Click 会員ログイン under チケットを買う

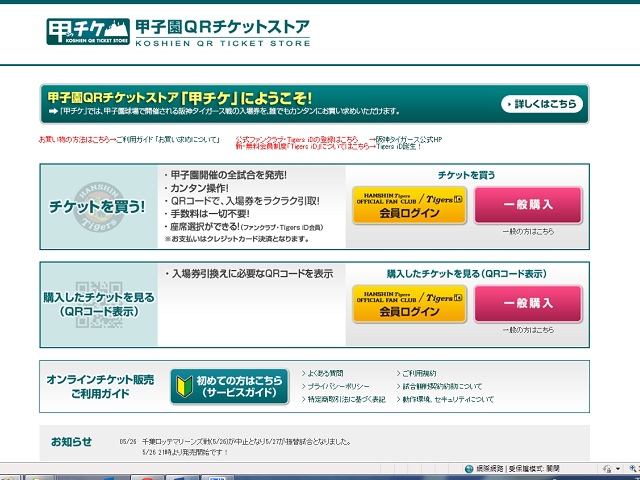[x=409, y=205]
